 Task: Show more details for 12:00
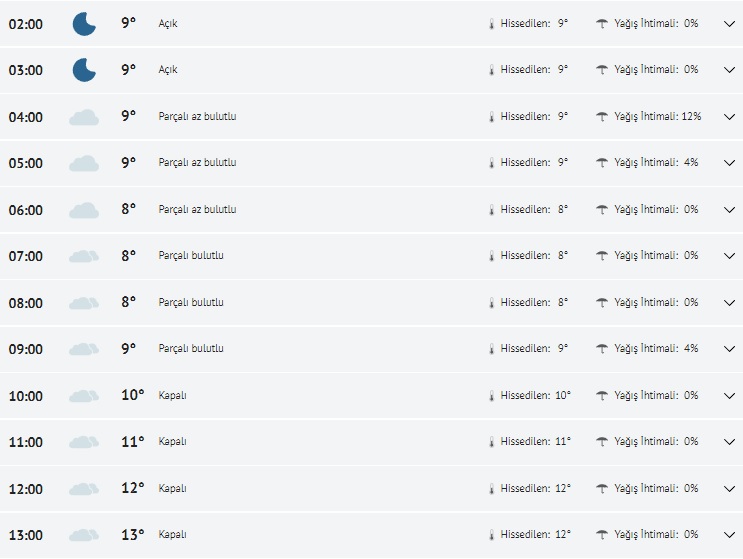[x=729, y=489]
